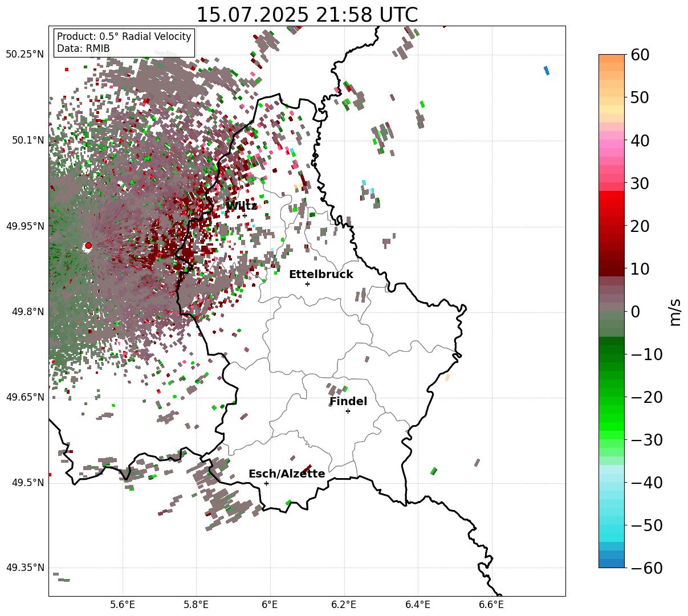This screenshot has width=688, height=616.
Task: Click the Wiltz cross marker
Action: (245, 215)
